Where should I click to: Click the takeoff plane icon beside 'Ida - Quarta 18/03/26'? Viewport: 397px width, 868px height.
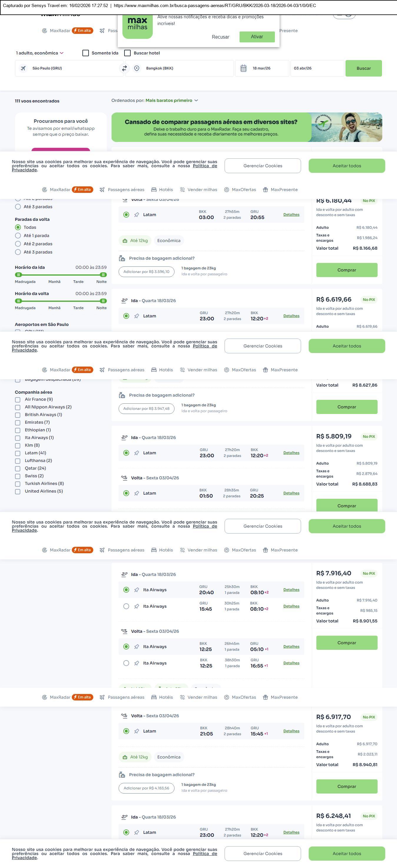(x=124, y=301)
